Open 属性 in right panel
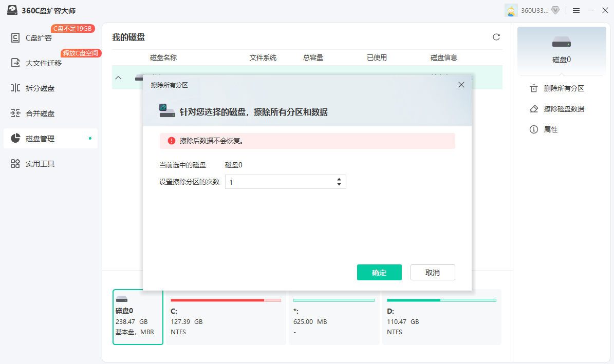The width and height of the screenshot is (614, 364). pos(551,129)
